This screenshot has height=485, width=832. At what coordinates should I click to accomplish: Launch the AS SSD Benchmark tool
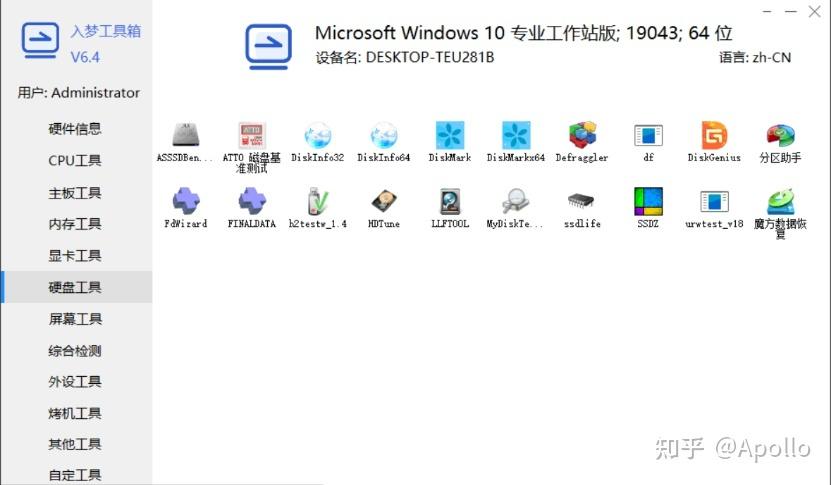point(185,137)
